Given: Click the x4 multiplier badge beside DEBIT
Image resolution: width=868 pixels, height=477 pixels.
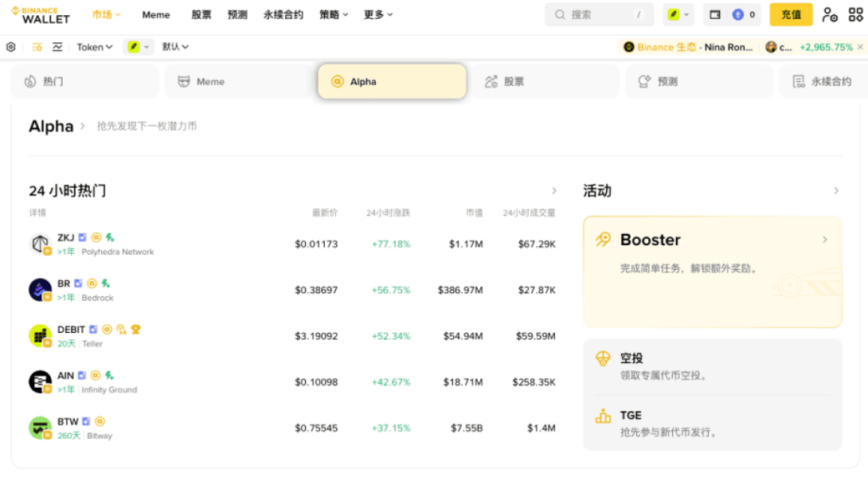Looking at the screenshot, I should (121, 329).
